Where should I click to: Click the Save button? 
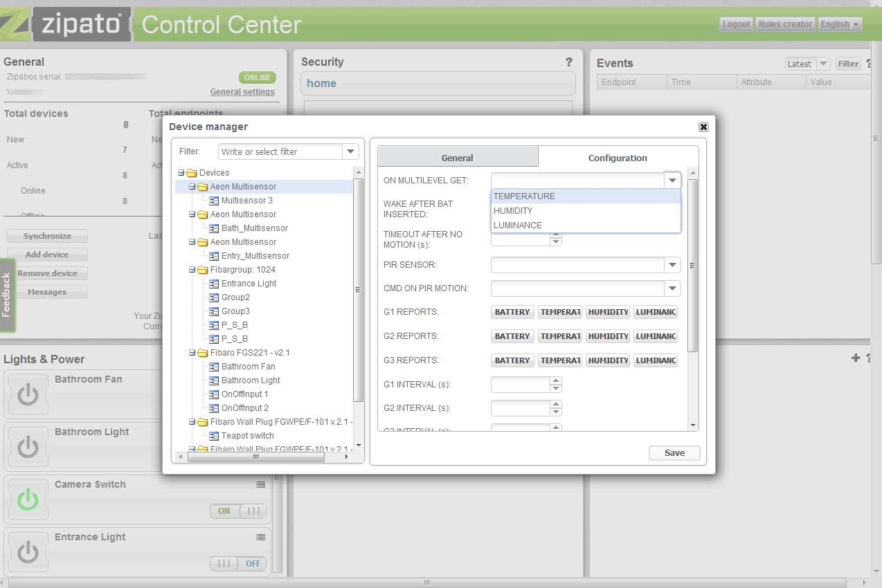[x=674, y=453]
